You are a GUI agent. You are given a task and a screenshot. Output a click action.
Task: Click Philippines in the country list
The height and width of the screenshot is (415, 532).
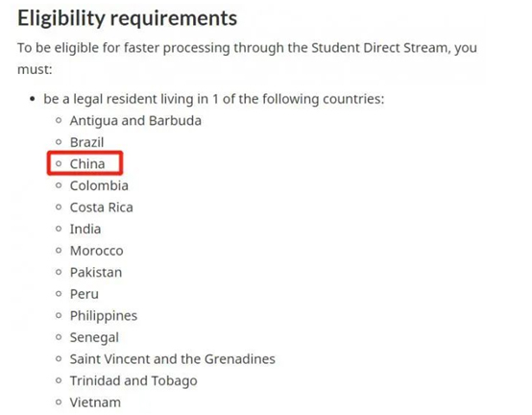click(x=104, y=316)
